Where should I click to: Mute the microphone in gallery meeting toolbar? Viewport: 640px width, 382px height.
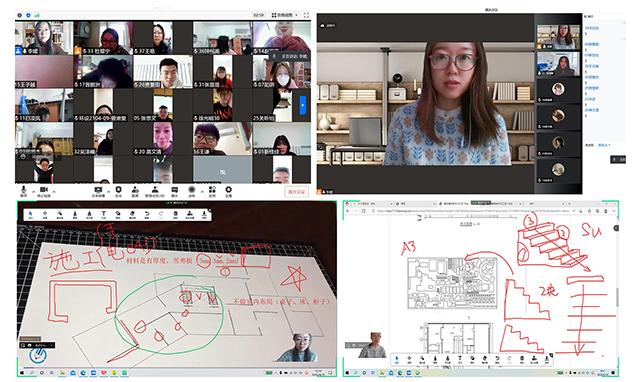(x=24, y=190)
